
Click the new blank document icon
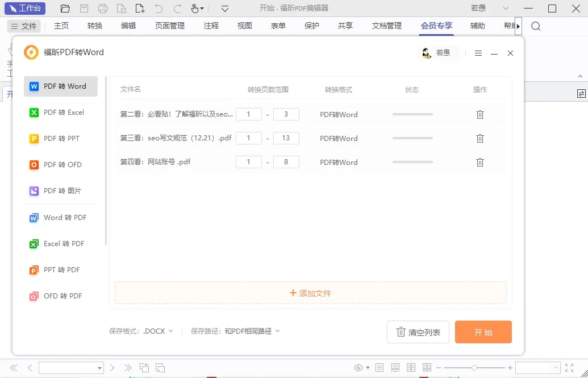tap(140, 9)
